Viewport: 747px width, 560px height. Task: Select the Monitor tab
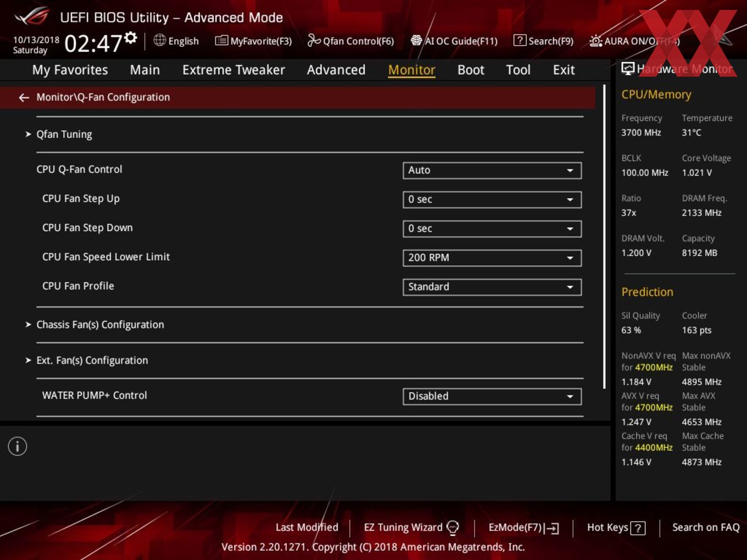pos(411,70)
